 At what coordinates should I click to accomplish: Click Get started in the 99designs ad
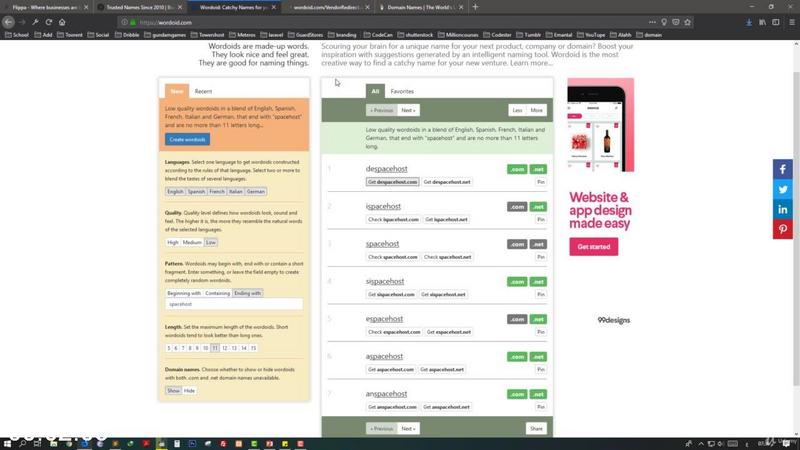[593, 247]
